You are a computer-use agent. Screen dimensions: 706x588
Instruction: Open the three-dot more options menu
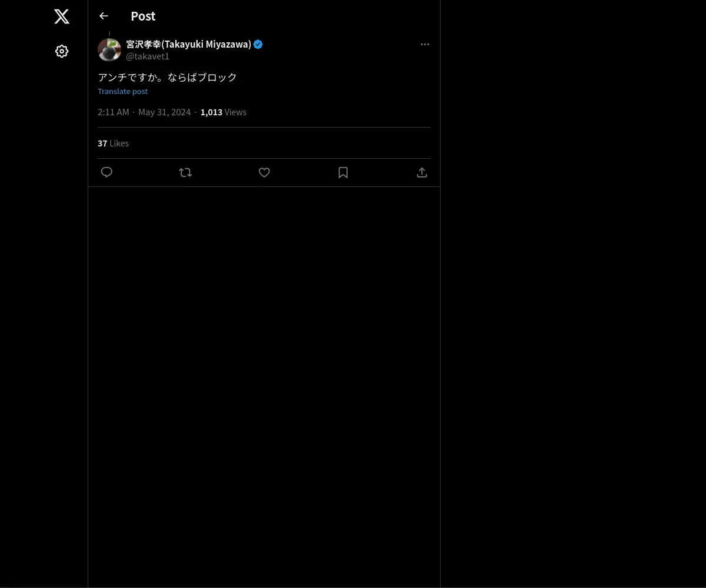425,44
